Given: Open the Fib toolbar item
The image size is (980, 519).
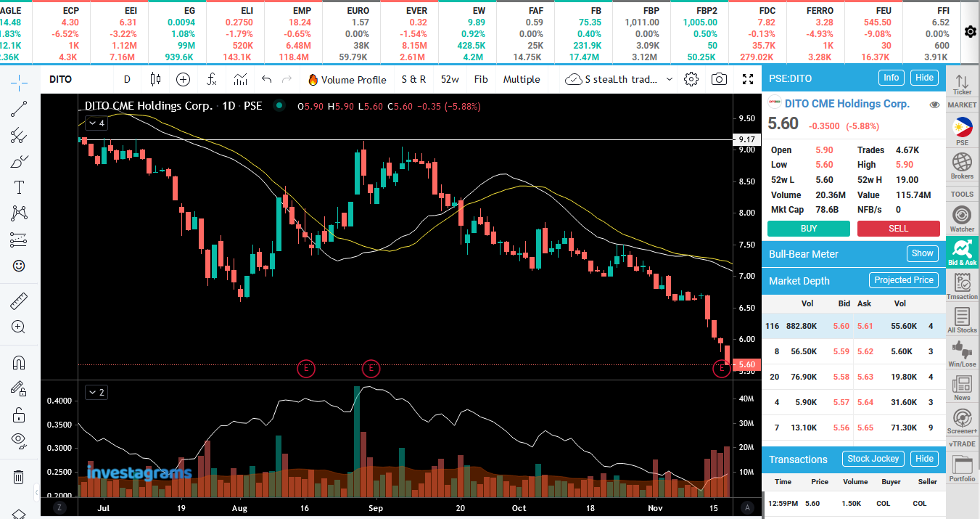Looking at the screenshot, I should coord(481,79).
